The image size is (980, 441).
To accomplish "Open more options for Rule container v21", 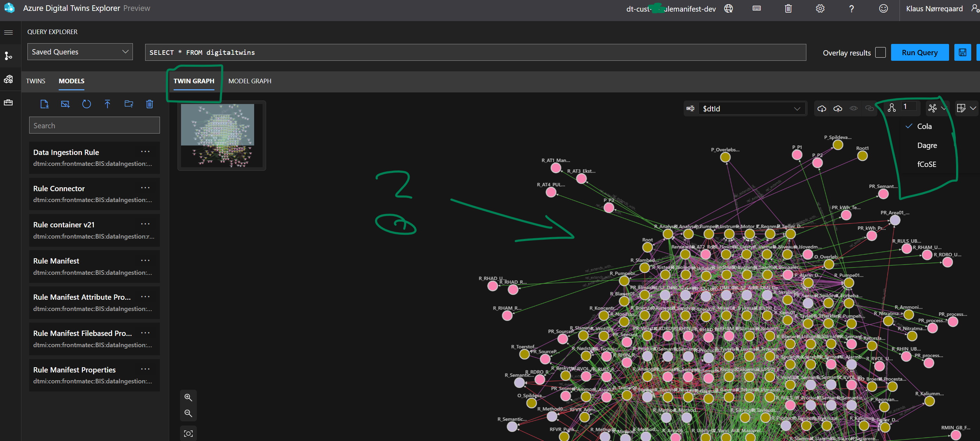I will point(145,224).
